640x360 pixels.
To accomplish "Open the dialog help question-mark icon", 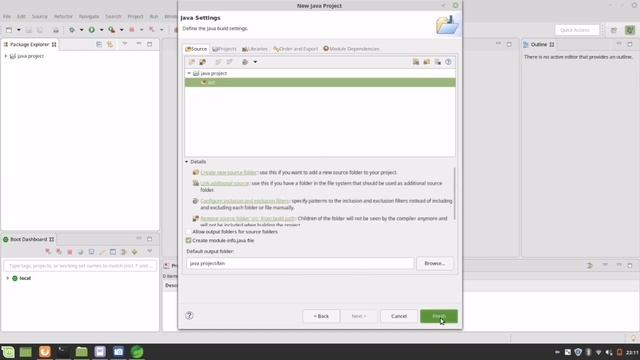I will coord(189,315).
